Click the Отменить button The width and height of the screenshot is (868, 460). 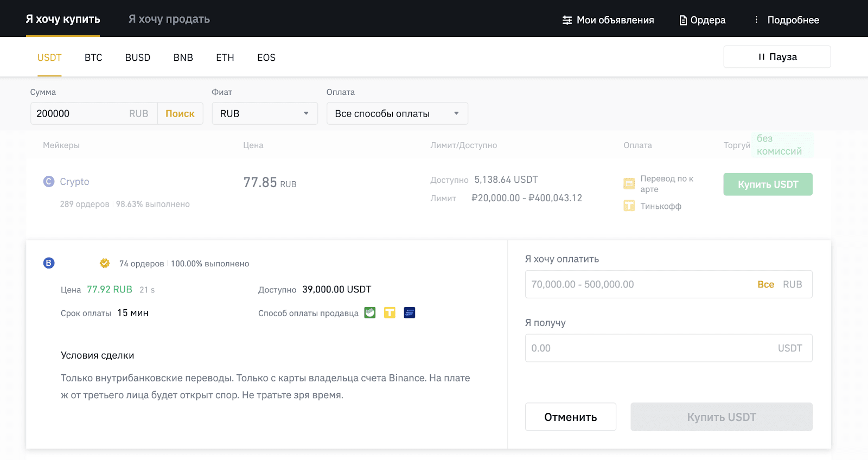tap(570, 417)
